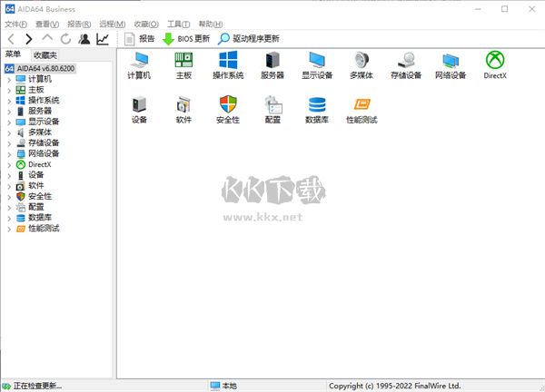
Task: Open the 设备 devices icon in main pane
Action: (139, 110)
